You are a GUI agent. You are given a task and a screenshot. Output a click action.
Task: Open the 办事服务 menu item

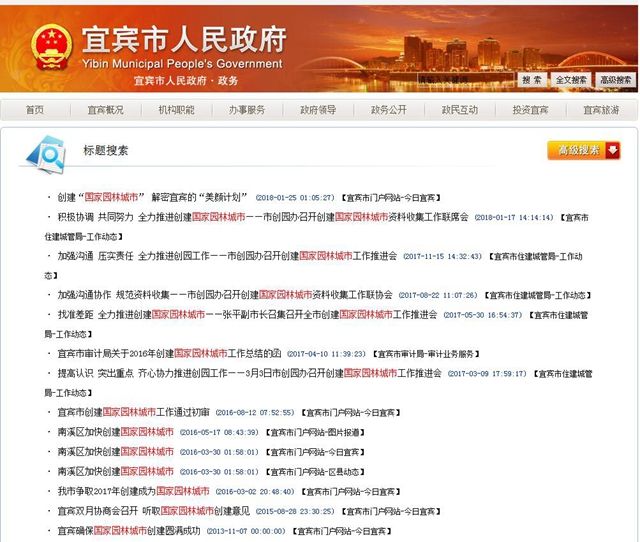click(247, 110)
